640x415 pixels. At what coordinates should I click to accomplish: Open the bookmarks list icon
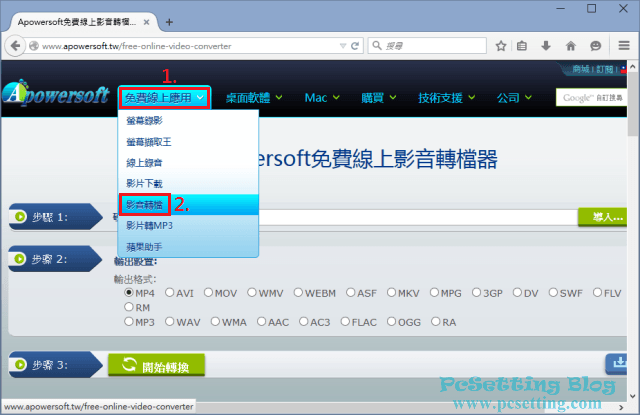pyautogui.click(x=522, y=46)
